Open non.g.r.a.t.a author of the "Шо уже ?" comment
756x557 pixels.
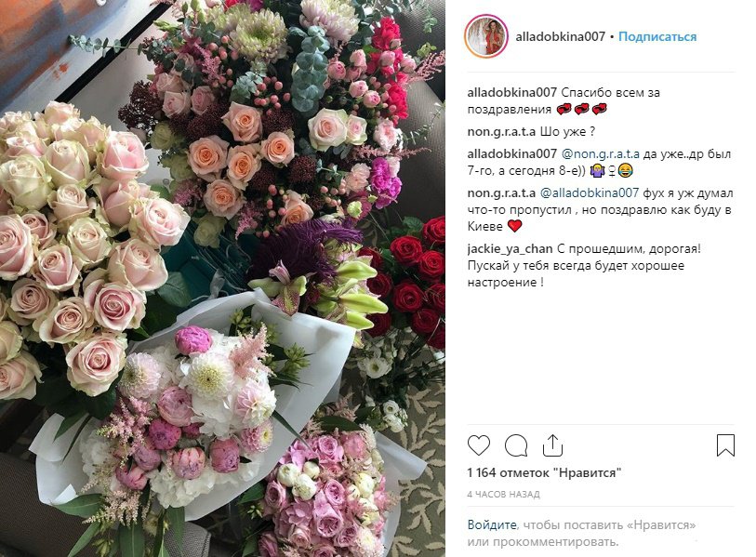(x=501, y=132)
